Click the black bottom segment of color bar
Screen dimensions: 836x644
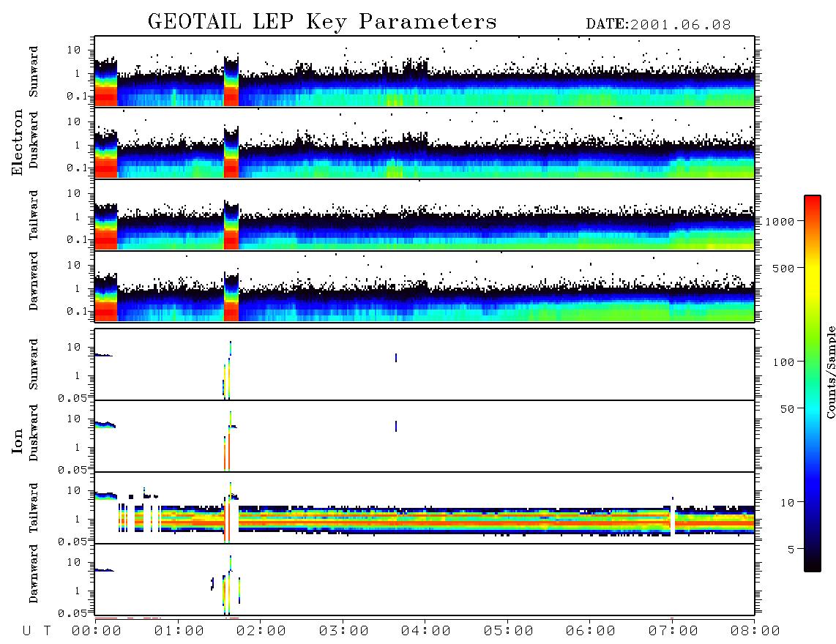point(813,564)
